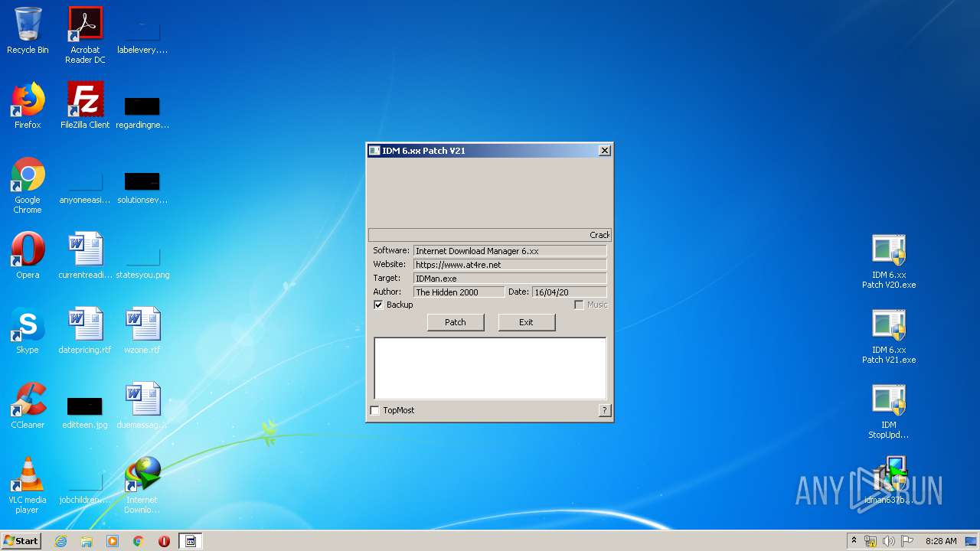Select IDM StopUpd desktop icon
Viewport: 980px width, 551px height.
pos(889,411)
